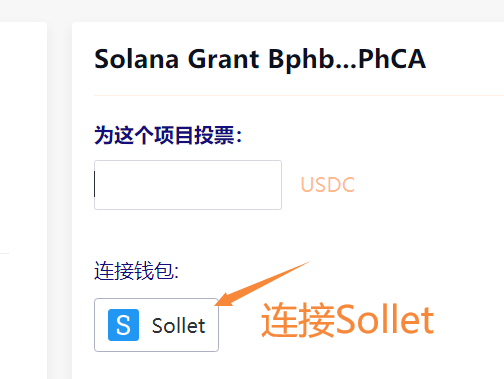
Task: Click the truncated address Bphb...PhCA in the title
Action: 347,59
